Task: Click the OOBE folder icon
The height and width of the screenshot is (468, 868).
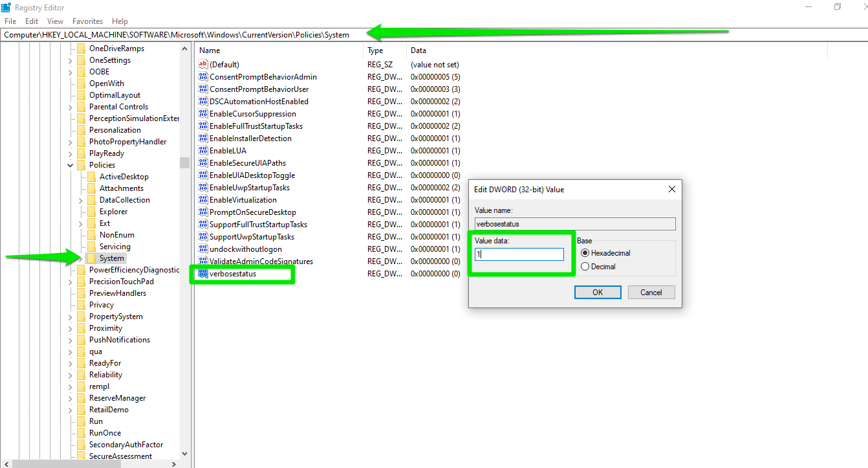Action: coord(81,72)
